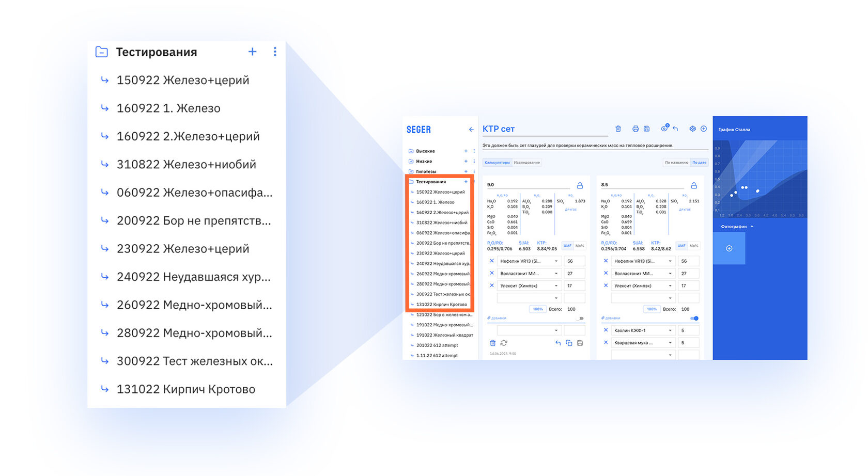Click the другое link in the 9.0 card
The height and width of the screenshot is (476, 868).
(571, 210)
